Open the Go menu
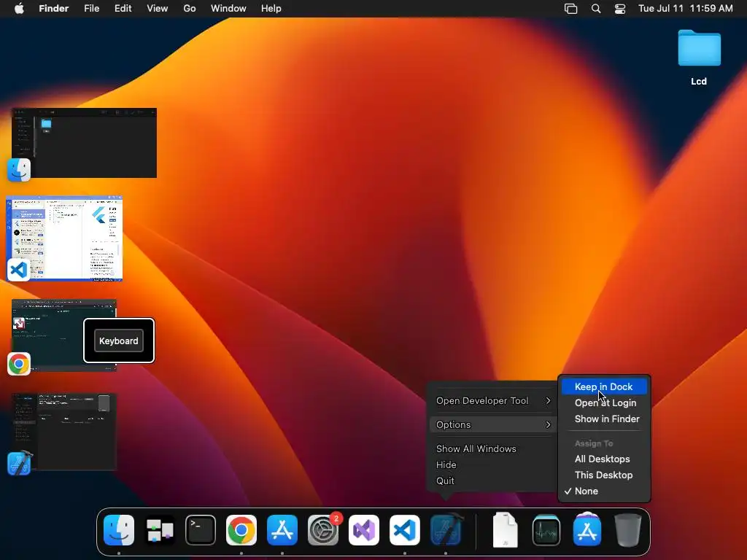The width and height of the screenshot is (747, 560). tap(190, 9)
